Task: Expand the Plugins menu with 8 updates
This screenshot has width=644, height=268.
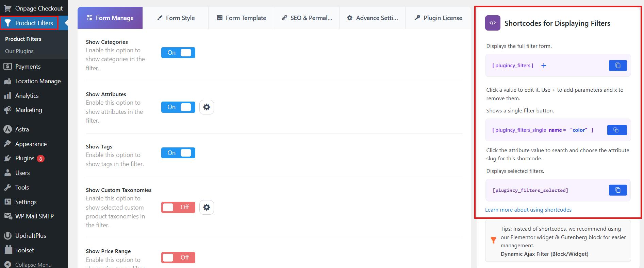Action: pyautogui.click(x=25, y=158)
